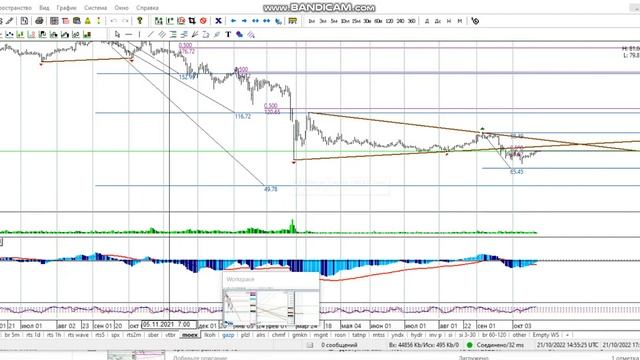The image size is (640, 360).
Task: Select the parallel channel lines tool
Action: (x=162, y=35)
